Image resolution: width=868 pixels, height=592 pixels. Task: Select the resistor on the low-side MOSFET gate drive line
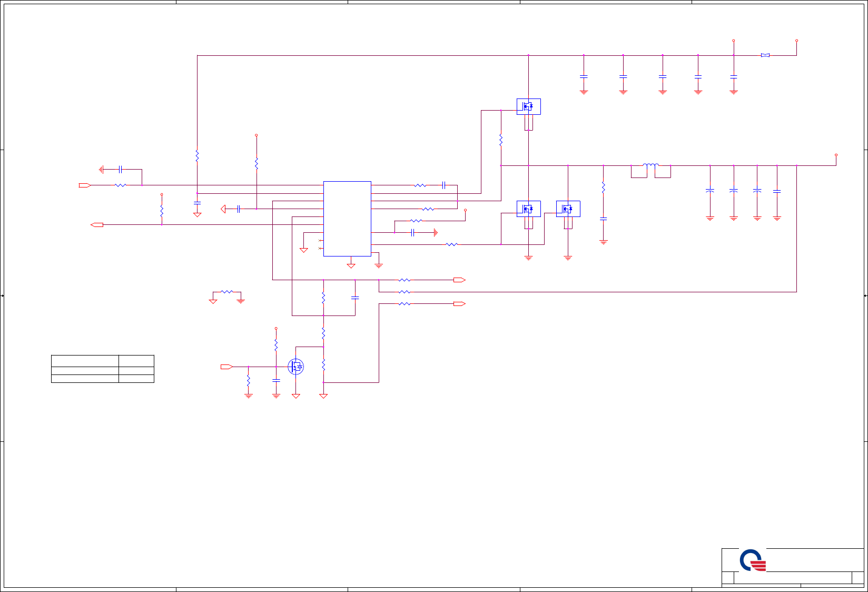[x=452, y=244]
